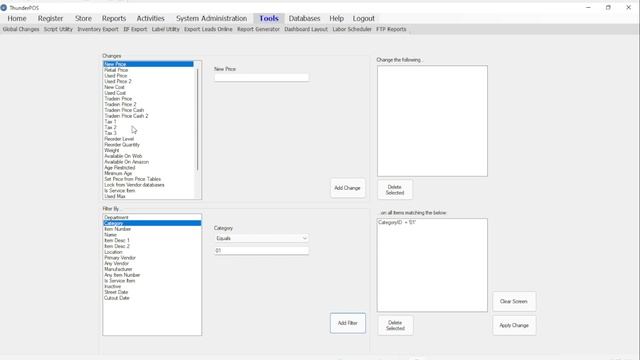Click the ThunderPOS app icon in title bar
The width and height of the screenshot is (640, 360).
click(x=4, y=7)
